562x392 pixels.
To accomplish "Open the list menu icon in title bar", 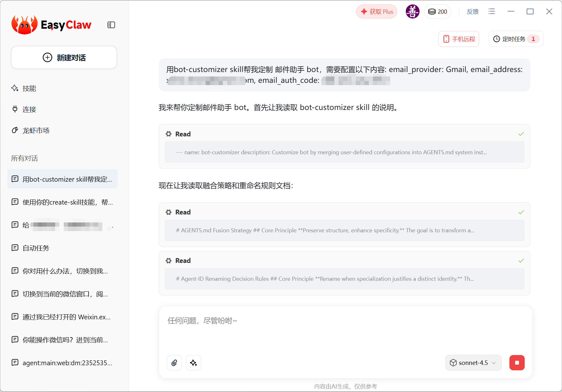I will [x=492, y=11].
